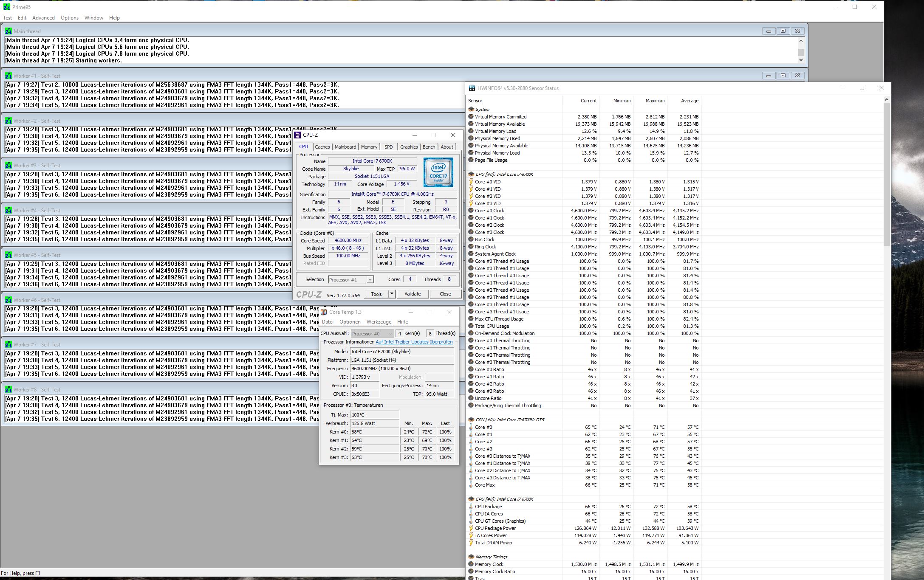Switch to the Bench tab in CPU-Z

point(429,147)
